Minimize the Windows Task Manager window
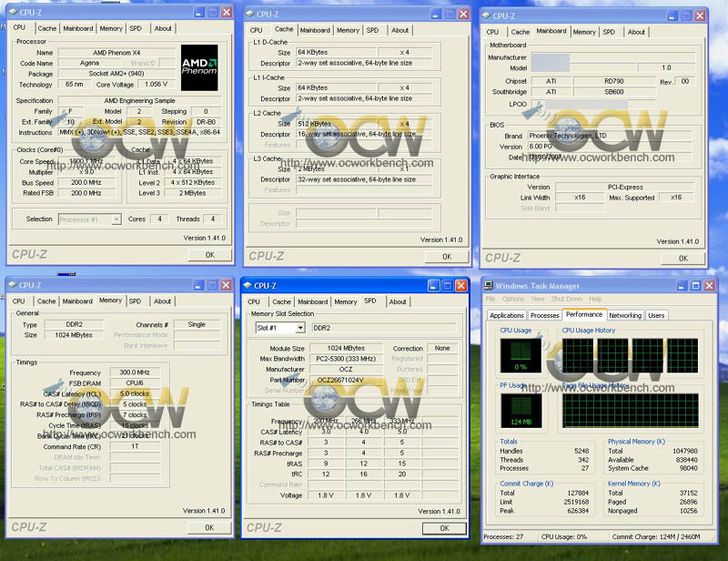The height and width of the screenshot is (561, 728). tap(681, 286)
